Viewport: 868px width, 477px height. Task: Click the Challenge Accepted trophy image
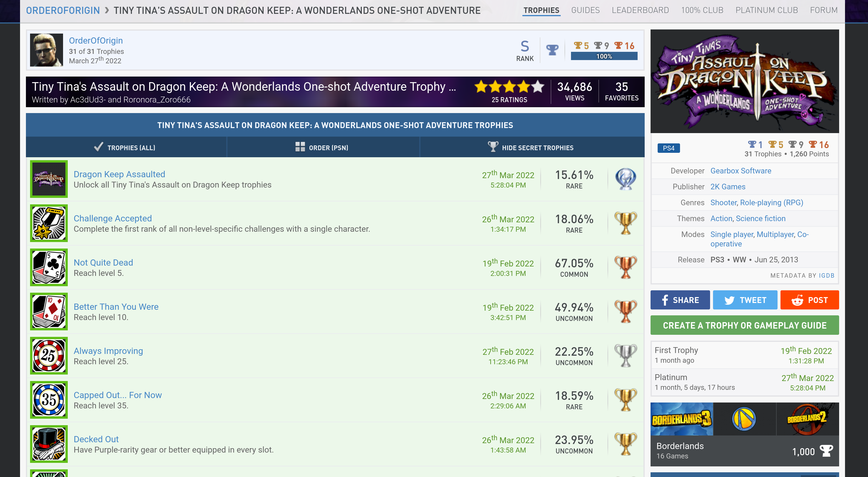pos(49,223)
